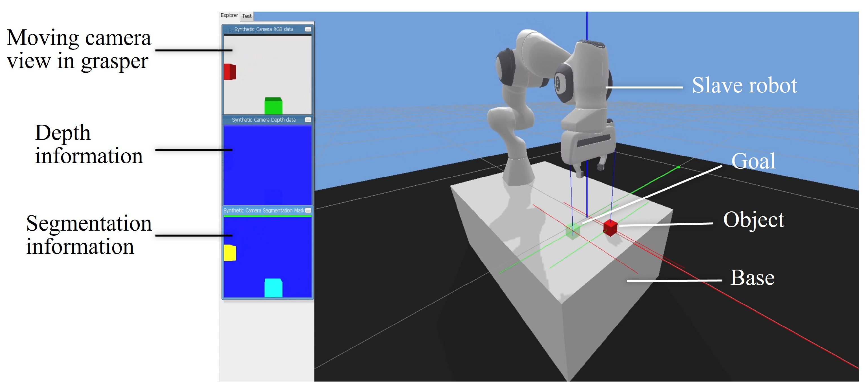Click the RGB camera preview image

coord(268,74)
